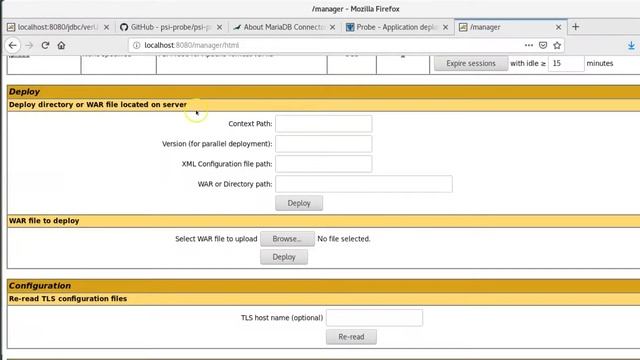Switch to the GitHub psi-probe tab

pos(171,27)
